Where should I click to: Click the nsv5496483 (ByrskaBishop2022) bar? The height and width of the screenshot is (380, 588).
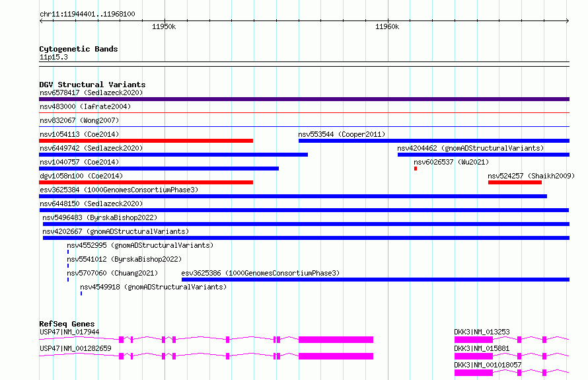pyautogui.click(x=306, y=224)
